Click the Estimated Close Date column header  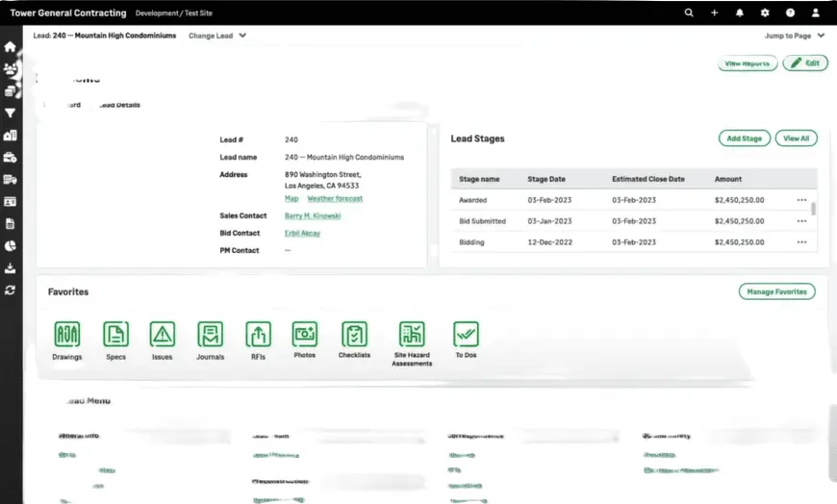coord(648,180)
